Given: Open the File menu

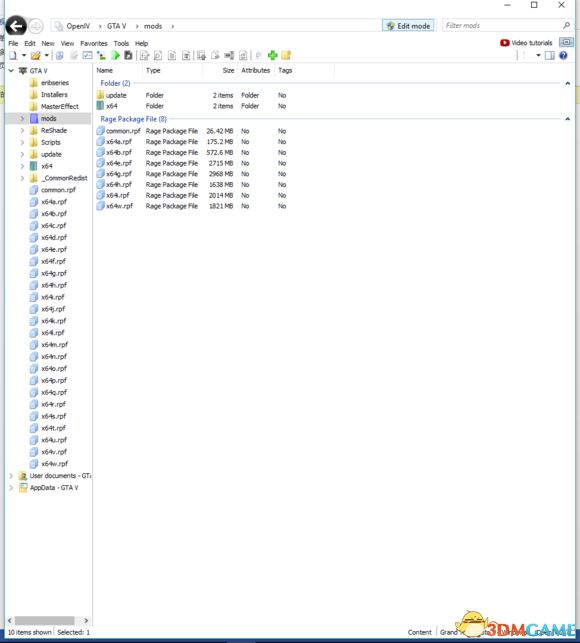Looking at the screenshot, I should [13, 43].
